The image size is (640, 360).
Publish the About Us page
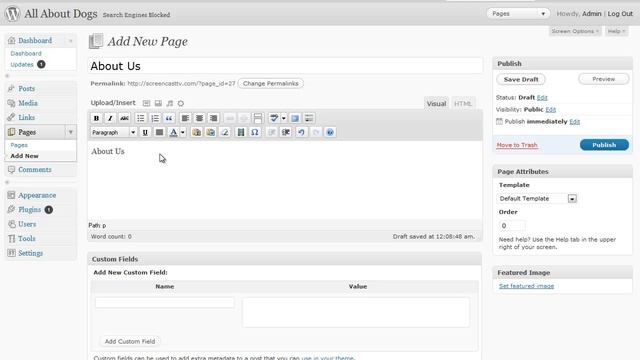point(604,145)
